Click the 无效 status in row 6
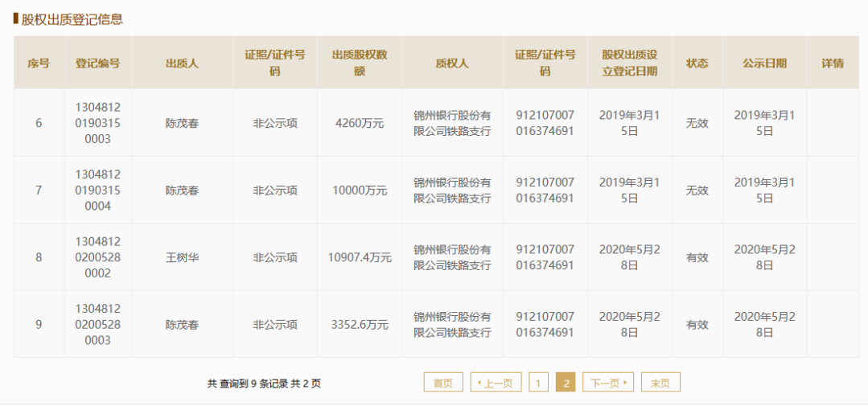Viewport: 868px width, 406px height. pyautogui.click(x=697, y=123)
